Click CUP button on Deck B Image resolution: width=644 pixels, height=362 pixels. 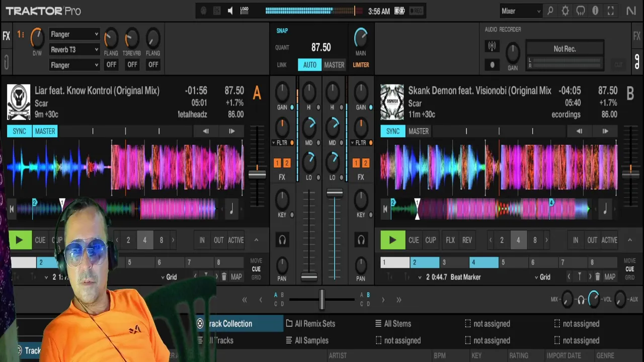[x=431, y=240]
